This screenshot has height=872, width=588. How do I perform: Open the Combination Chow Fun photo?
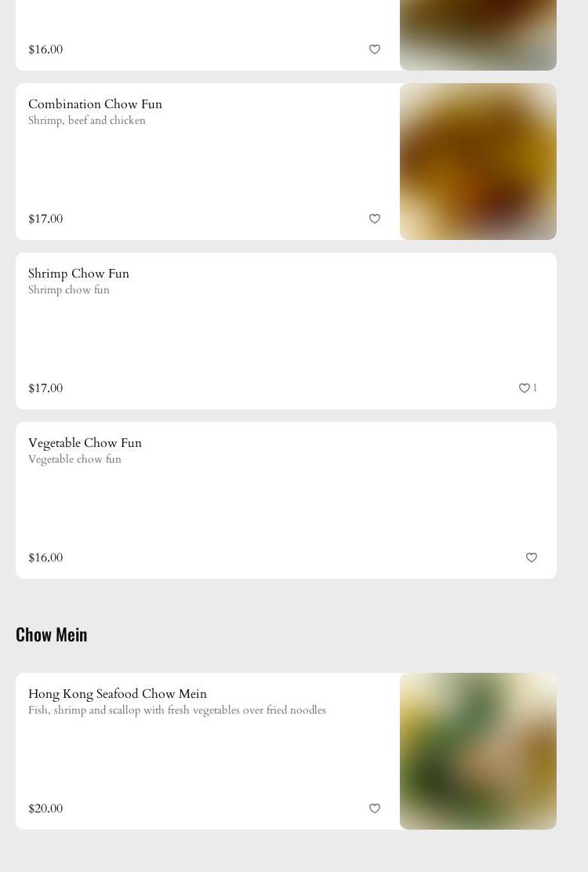point(478,162)
